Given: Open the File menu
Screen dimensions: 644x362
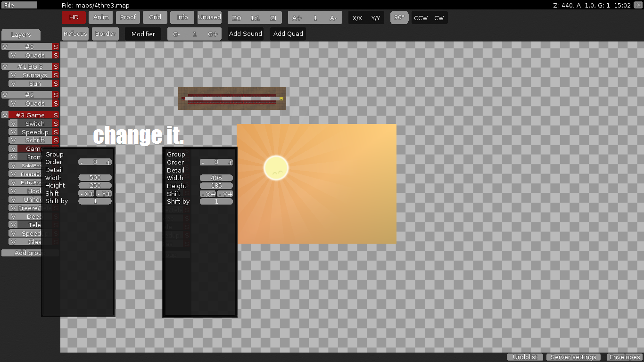Looking at the screenshot, I should (x=19, y=5).
